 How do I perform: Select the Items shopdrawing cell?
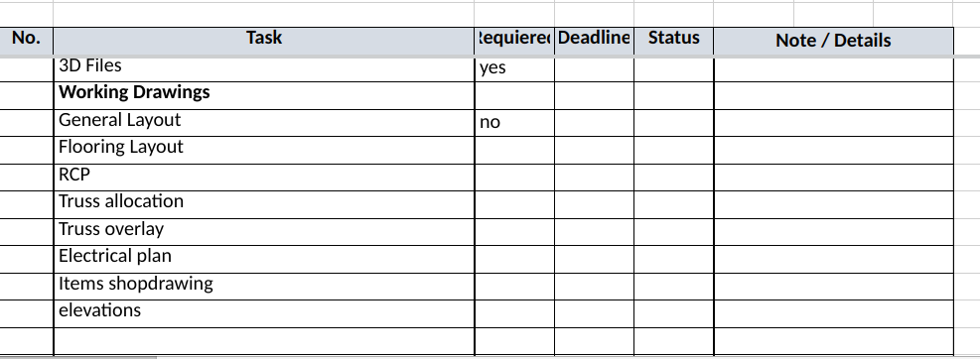[x=264, y=286]
